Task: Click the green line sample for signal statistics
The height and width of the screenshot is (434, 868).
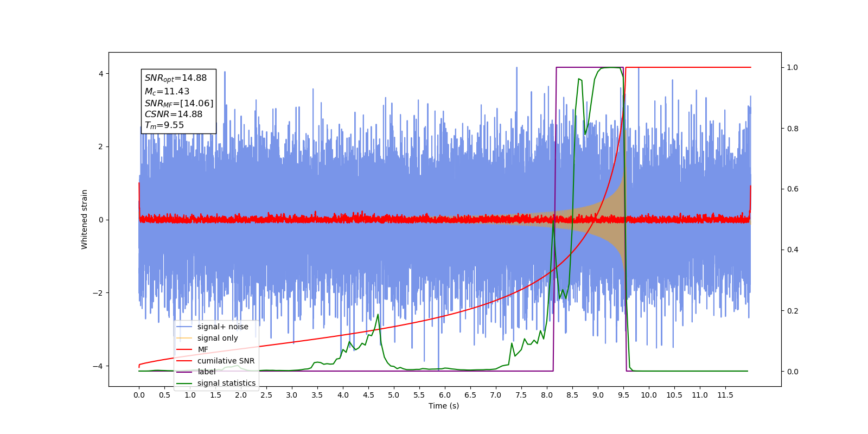Action: 184,383
